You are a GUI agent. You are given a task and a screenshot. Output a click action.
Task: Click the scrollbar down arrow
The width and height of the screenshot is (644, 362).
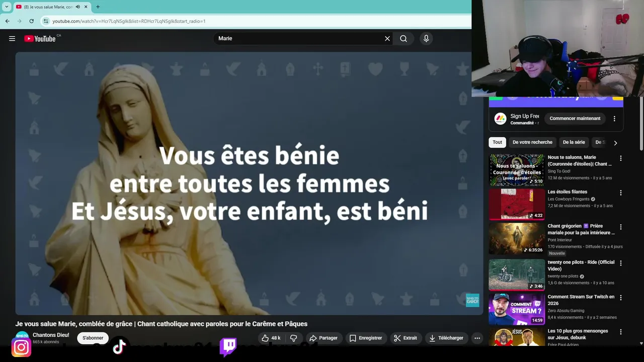[x=641, y=343]
